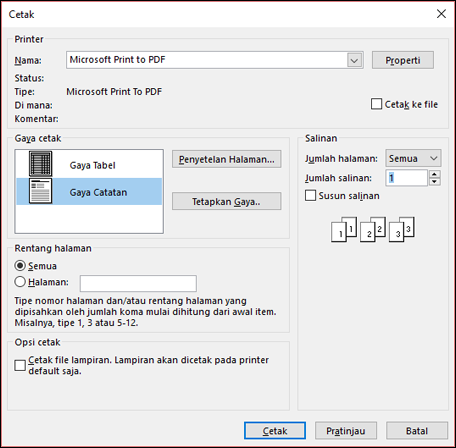This screenshot has width=456, height=448.
Task: Close the Cetak dialog with X
Action: coord(441,14)
